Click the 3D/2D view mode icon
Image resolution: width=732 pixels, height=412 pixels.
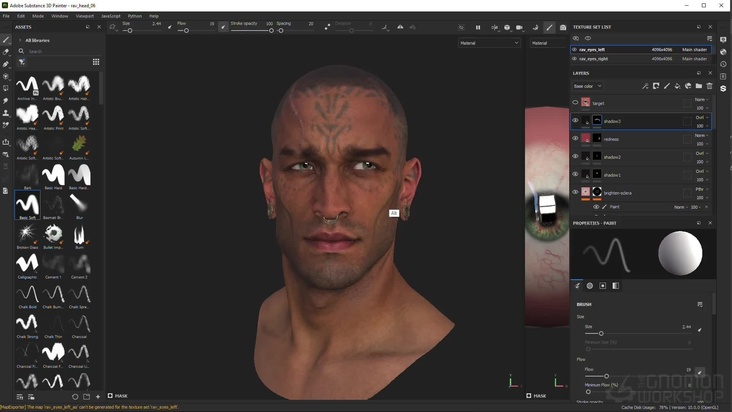[507, 28]
